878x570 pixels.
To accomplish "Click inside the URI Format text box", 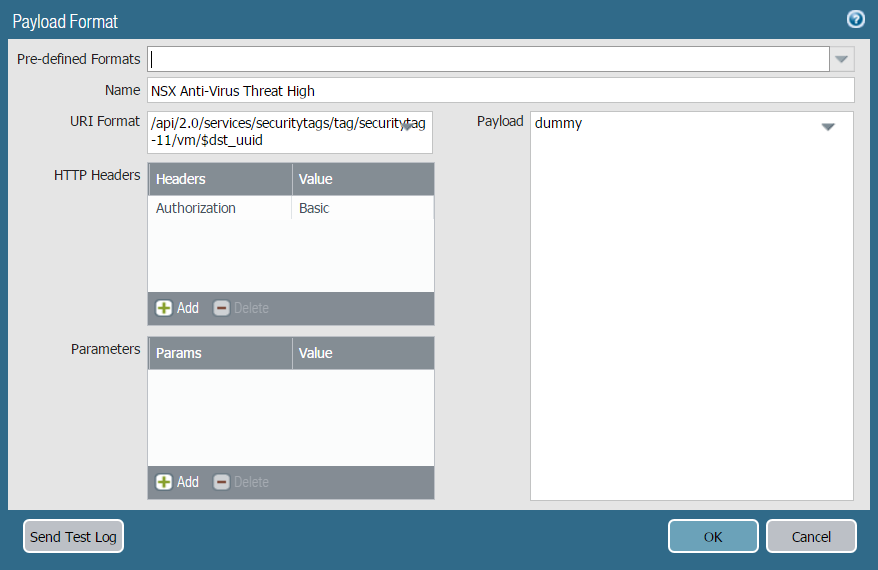I will [290, 132].
